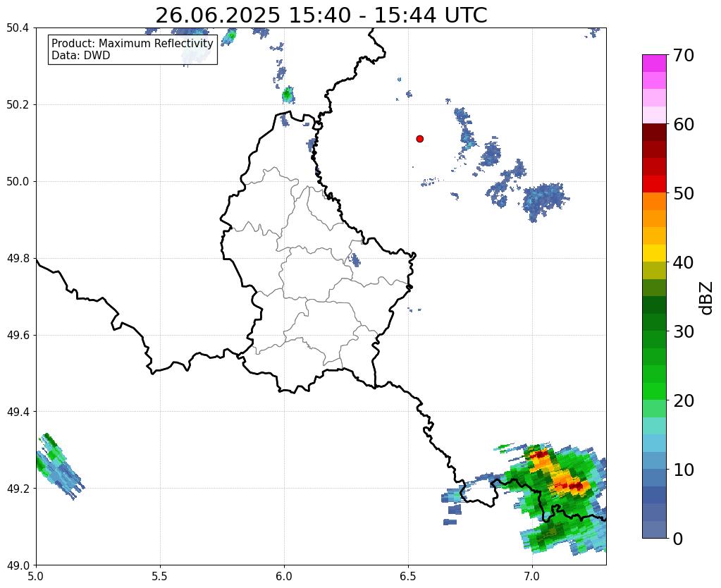
Task: Click the 70 tick label on colorbar
Action: pyautogui.click(x=684, y=55)
